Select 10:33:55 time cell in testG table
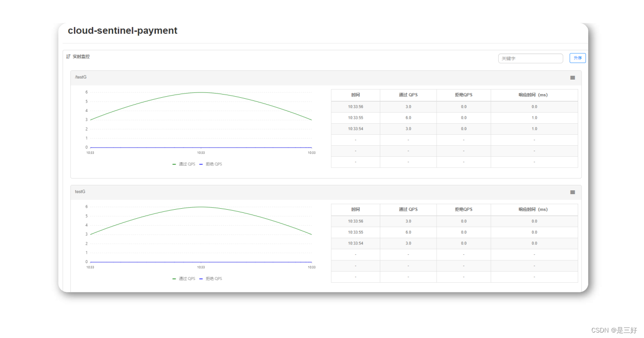This screenshot has height=338, width=644. pyautogui.click(x=356, y=232)
